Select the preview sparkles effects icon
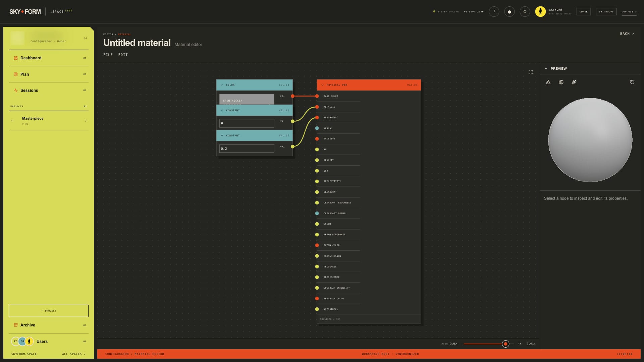Screen dimensions: 644x362 (574, 82)
